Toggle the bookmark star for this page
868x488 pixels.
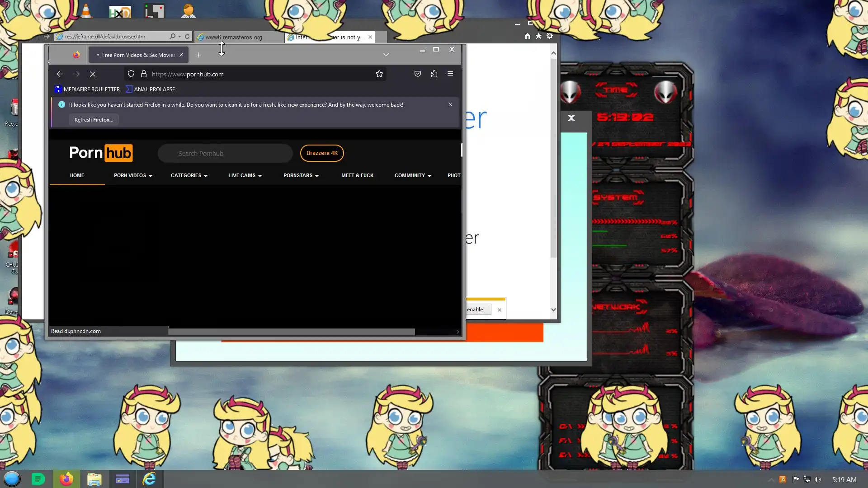click(x=379, y=74)
